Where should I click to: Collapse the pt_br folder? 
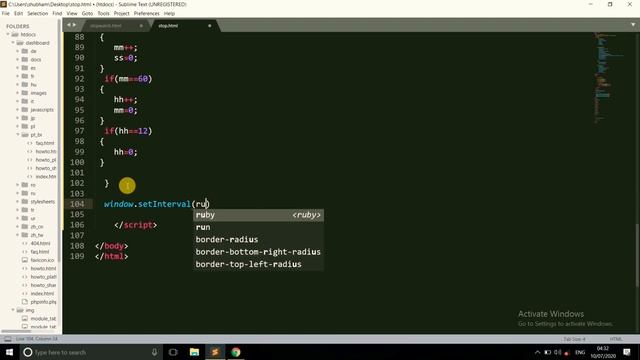tap(18, 134)
